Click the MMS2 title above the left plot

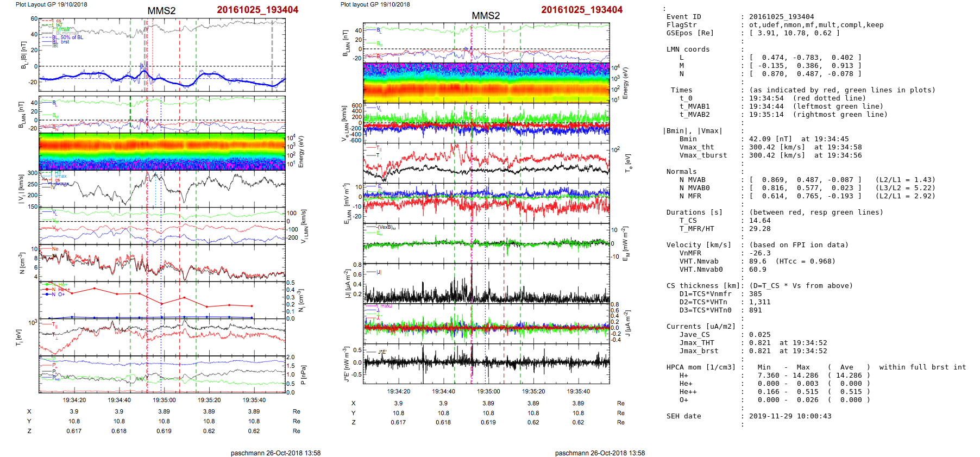point(161,11)
